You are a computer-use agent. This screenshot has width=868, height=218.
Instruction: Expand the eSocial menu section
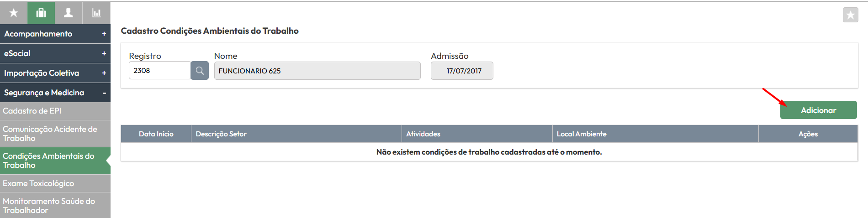[55, 53]
